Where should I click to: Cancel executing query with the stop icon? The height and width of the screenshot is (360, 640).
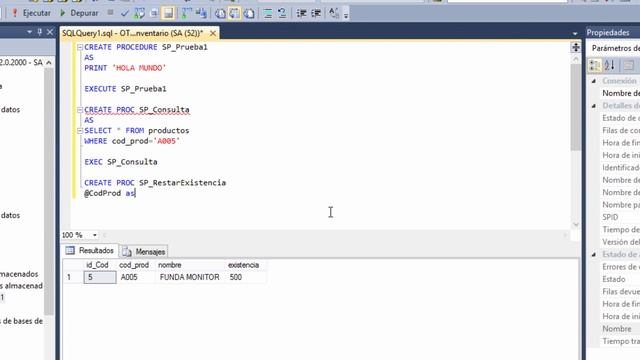tap(110, 13)
